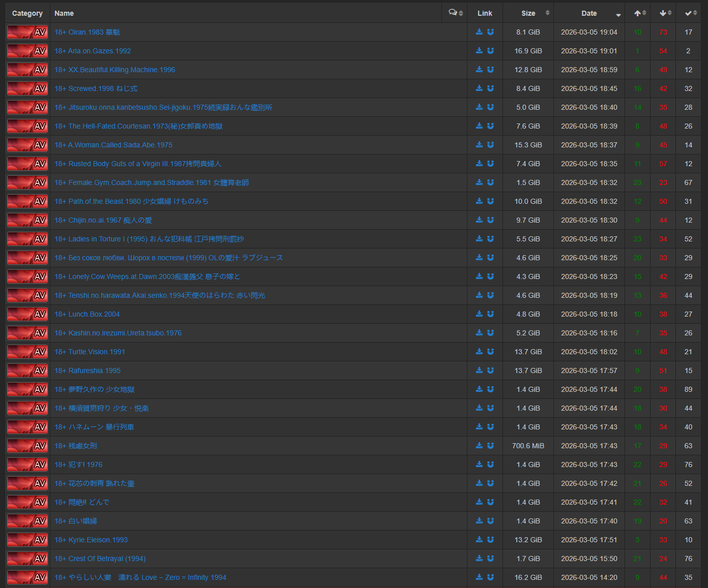Download torrent file for Oiran.1983
Viewport: 708px width, 588px height.
[479, 32]
